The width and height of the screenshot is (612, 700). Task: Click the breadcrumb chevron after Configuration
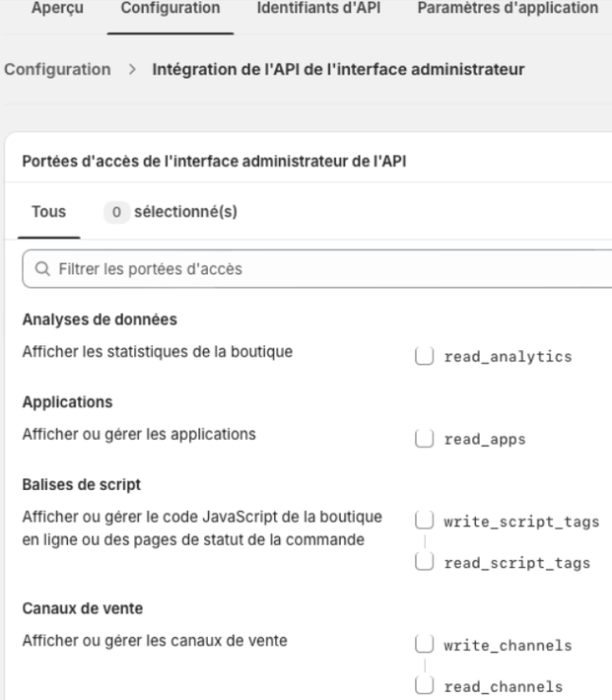[x=132, y=69]
